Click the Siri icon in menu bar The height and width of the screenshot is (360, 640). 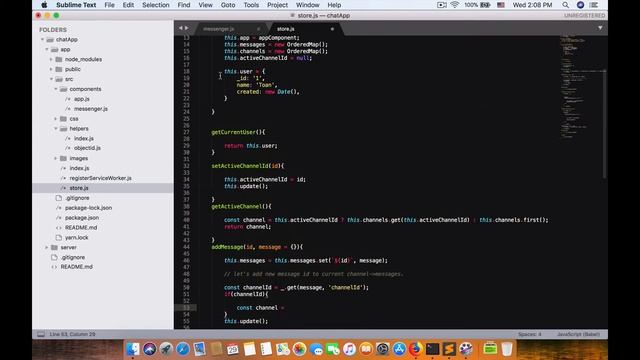[x=580, y=5]
